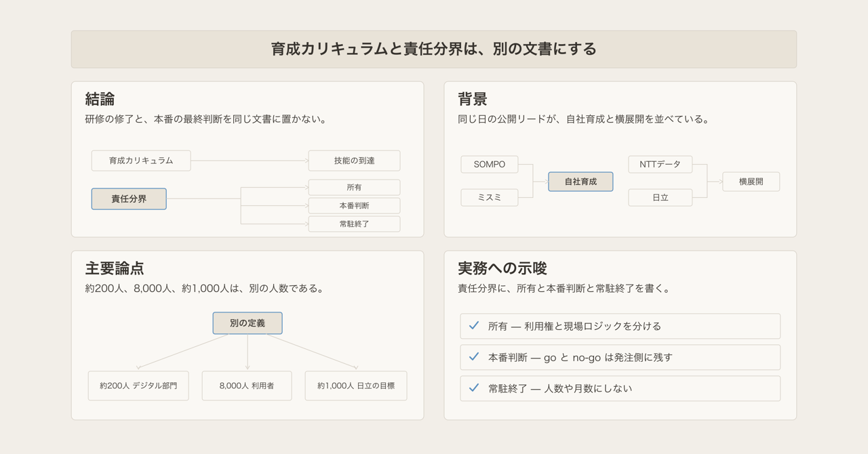The width and height of the screenshot is (868, 454).
Task: Select the 日立 box
Action: (x=660, y=197)
